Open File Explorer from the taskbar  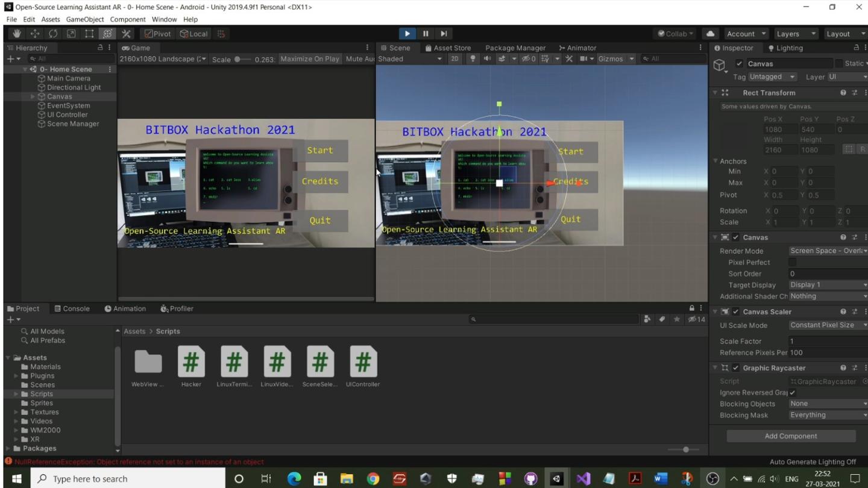click(347, 479)
